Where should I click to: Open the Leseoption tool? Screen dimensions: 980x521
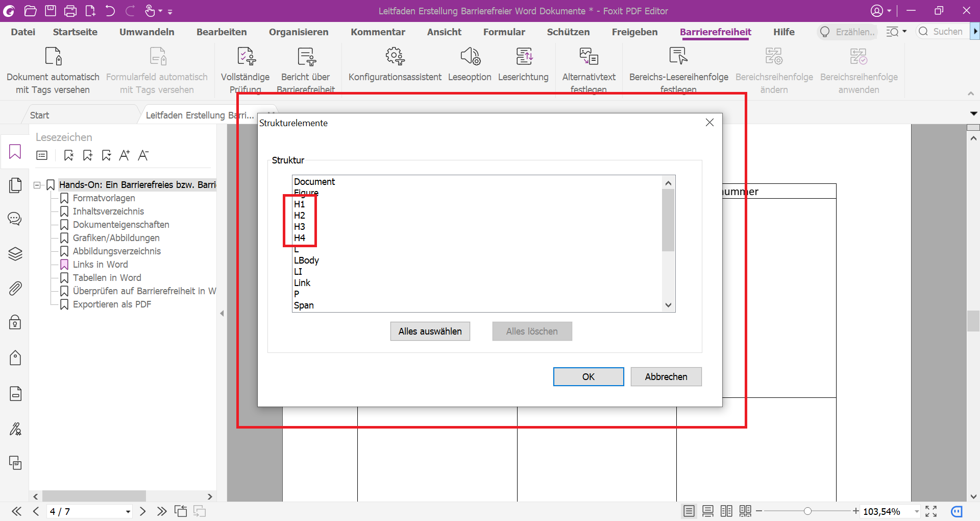[470, 57]
